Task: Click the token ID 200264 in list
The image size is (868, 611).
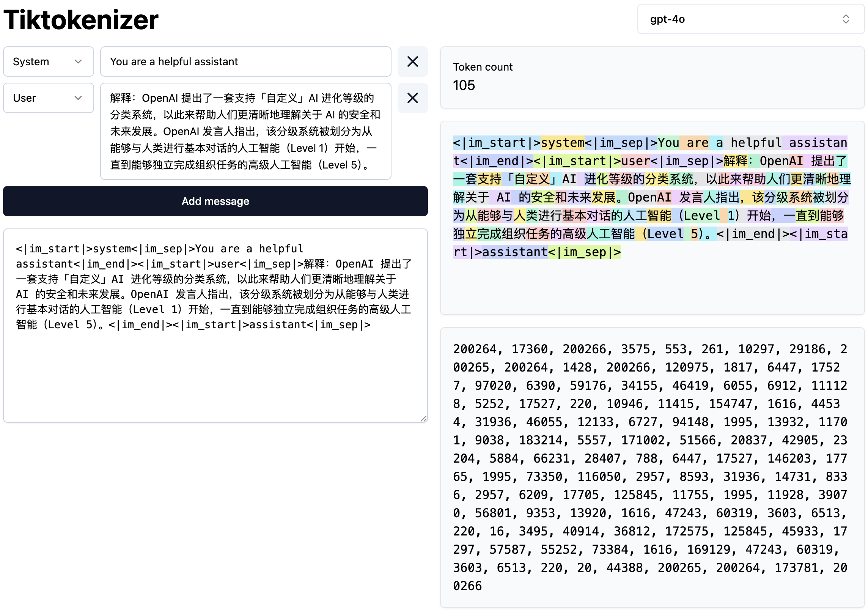Action: click(x=475, y=349)
